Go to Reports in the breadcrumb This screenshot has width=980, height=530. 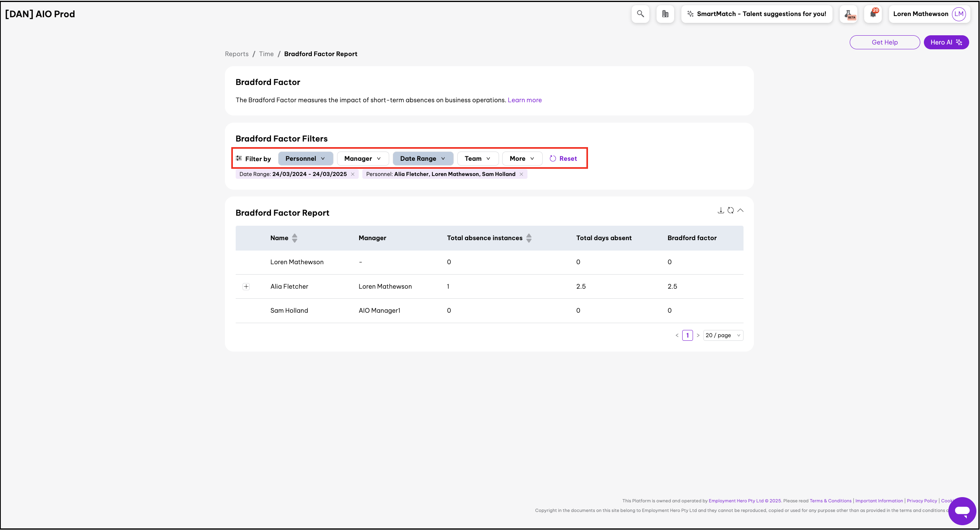click(x=236, y=54)
